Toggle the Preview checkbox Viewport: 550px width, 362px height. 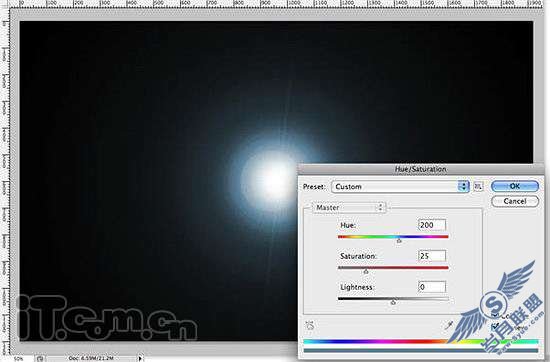tap(495, 327)
